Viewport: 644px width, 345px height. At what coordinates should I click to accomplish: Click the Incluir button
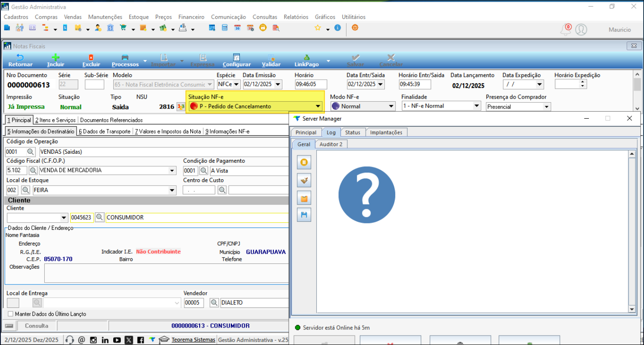click(55, 60)
